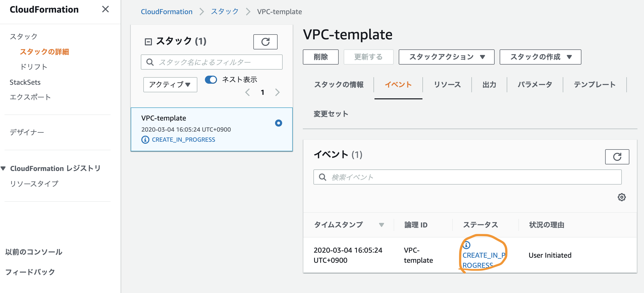The height and width of the screenshot is (293, 644).
Task: Collapse the stack panel with minus icon
Action: (148, 42)
